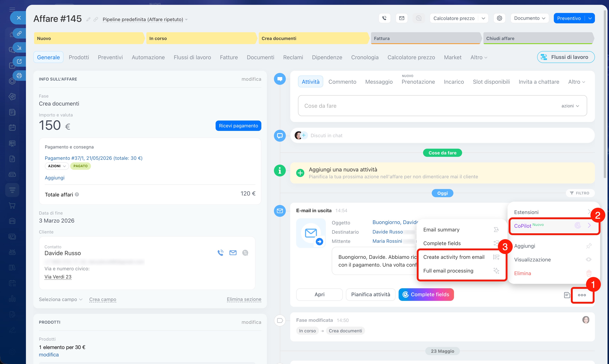Pin email using Aggiungi pin icon
This screenshot has width=609, height=364.
coord(589,246)
